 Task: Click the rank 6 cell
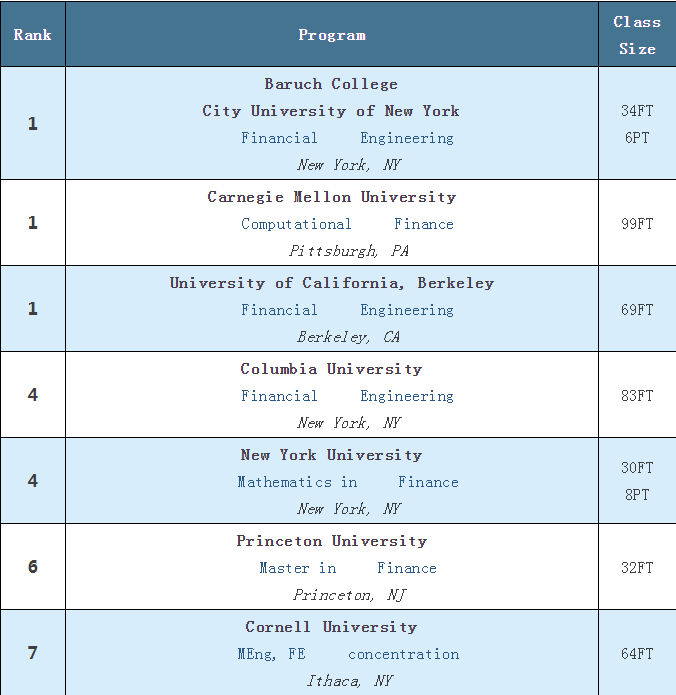33,567
